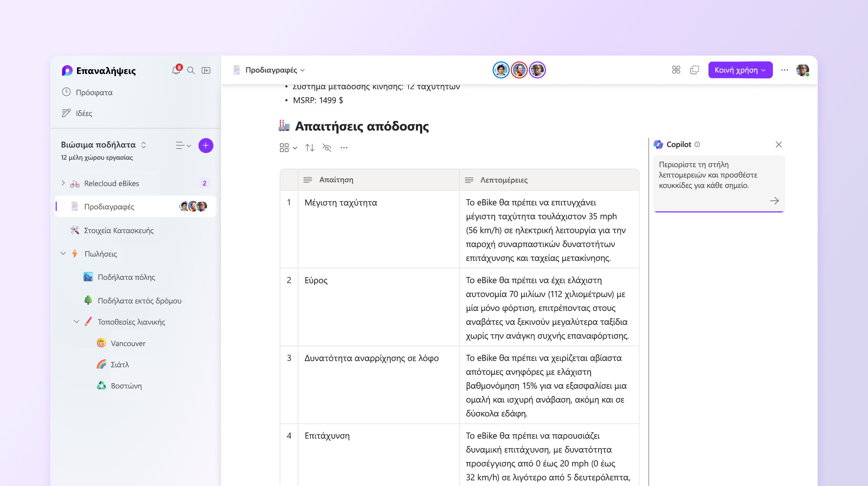Screen dimensions: 868x486
Task: Open the Vancouver page
Action: (x=128, y=343)
